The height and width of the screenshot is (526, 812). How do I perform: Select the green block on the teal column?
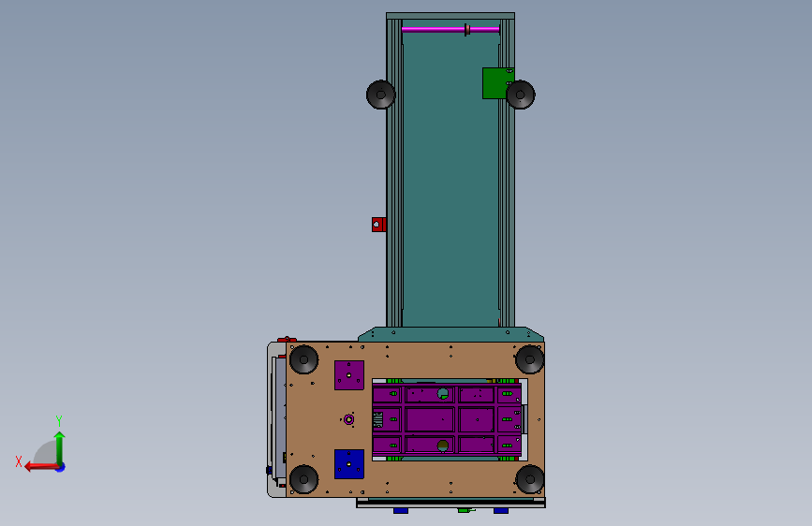(495, 83)
